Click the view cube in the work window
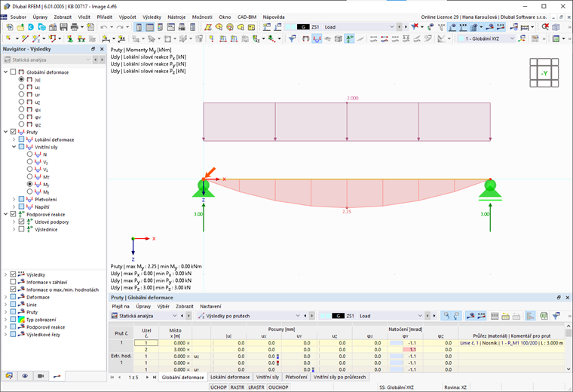Screen dimensions: 573x392 tap(544, 72)
